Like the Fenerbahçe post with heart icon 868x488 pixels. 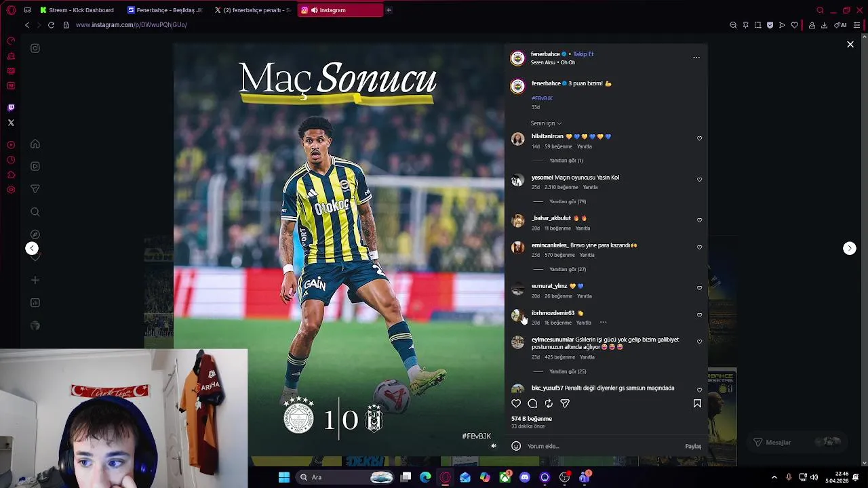pyautogui.click(x=516, y=403)
